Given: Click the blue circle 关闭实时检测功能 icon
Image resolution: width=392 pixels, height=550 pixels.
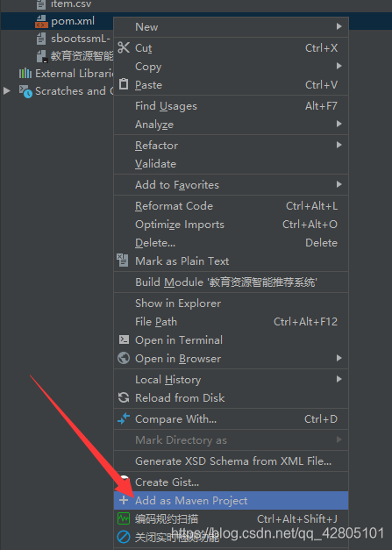Looking at the screenshot, I should [x=124, y=536].
